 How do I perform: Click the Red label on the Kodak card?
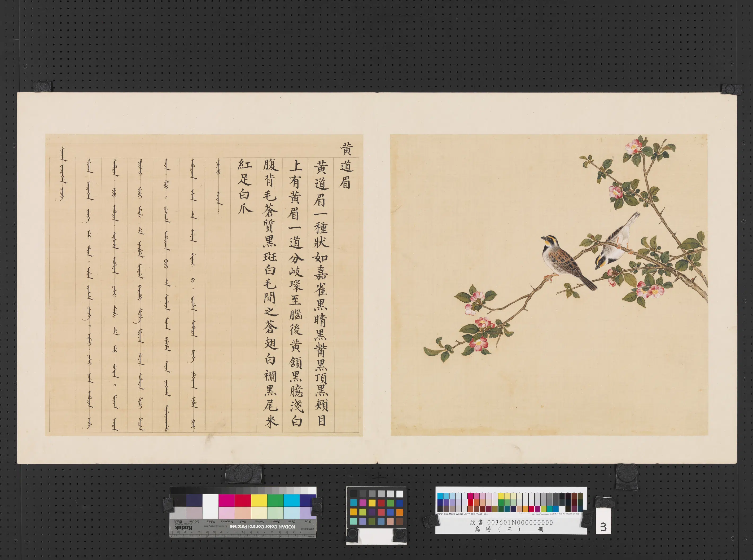(243, 522)
